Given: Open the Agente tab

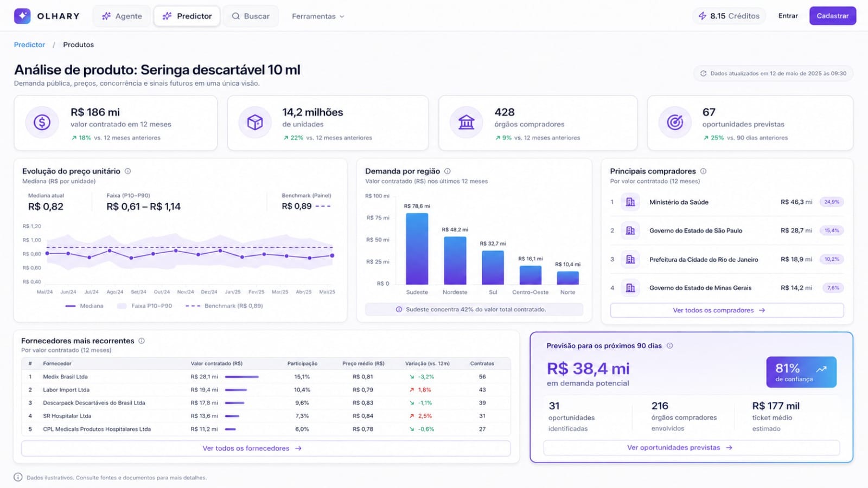Looking at the screenshot, I should coord(122,16).
